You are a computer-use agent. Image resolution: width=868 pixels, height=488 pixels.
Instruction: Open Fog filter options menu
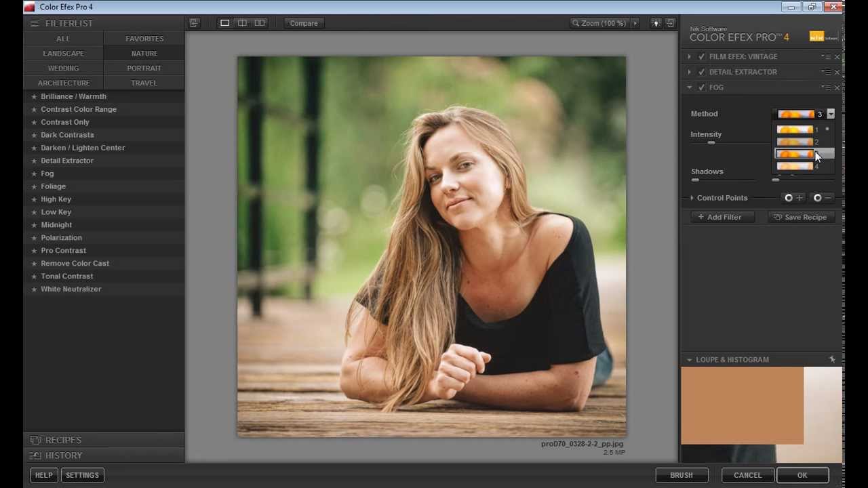[826, 87]
